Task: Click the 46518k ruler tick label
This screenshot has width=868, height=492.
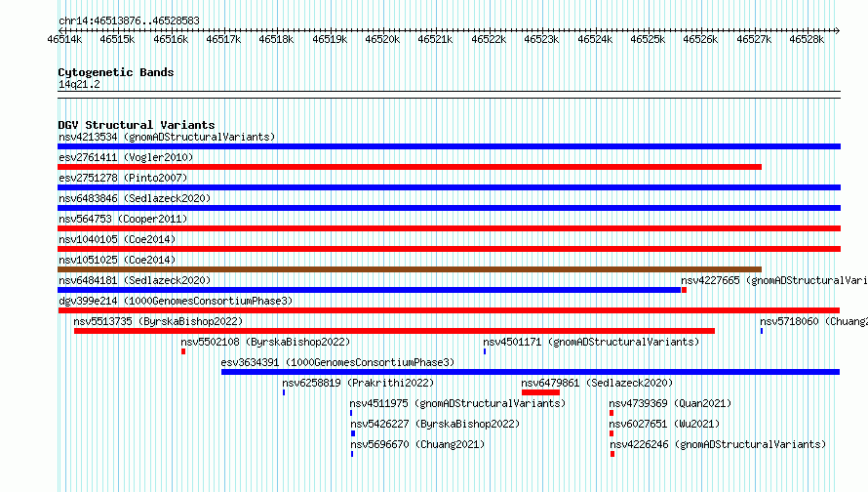Action: 276,39
